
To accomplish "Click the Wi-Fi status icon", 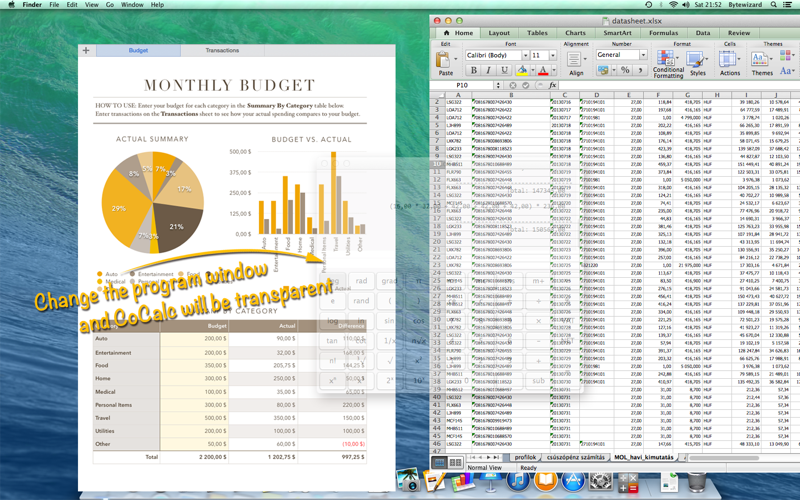I will click(x=673, y=5).
